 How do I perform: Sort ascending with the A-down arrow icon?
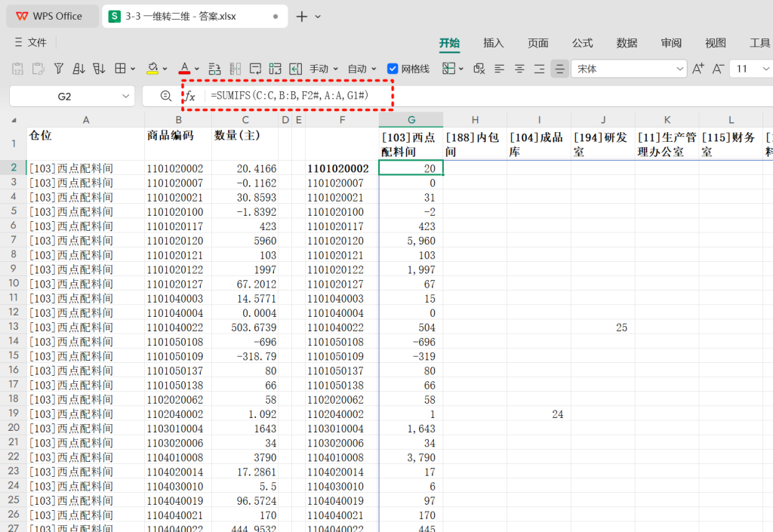click(x=79, y=69)
